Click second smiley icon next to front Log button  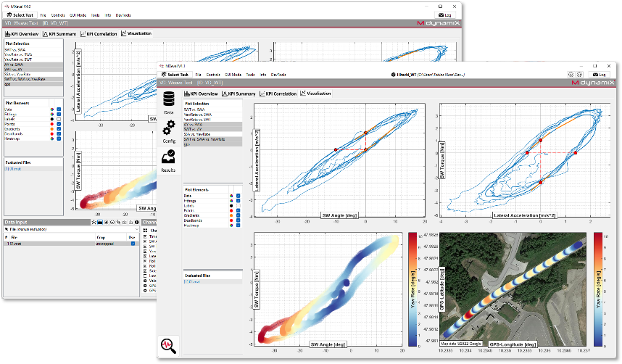coord(579,74)
